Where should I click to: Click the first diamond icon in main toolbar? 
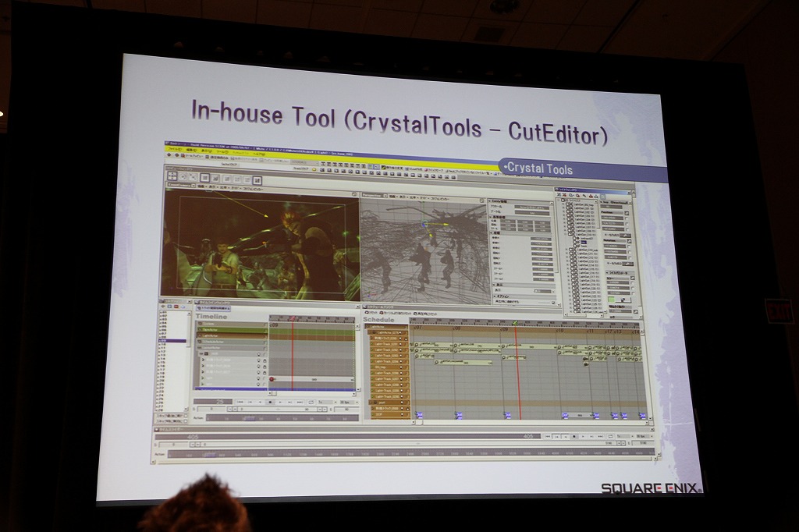pyautogui.click(x=169, y=154)
